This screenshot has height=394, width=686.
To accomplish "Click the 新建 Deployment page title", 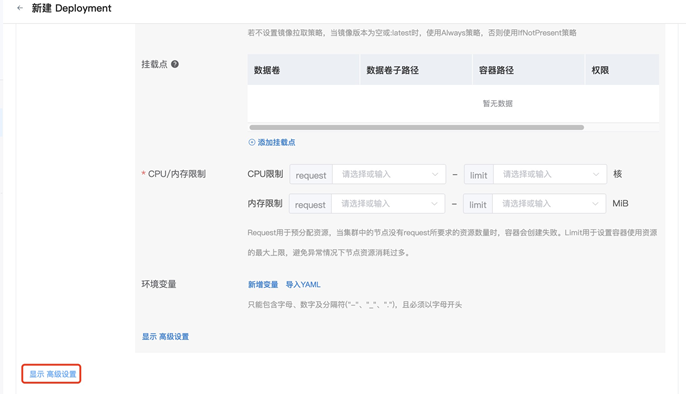I will (x=71, y=8).
